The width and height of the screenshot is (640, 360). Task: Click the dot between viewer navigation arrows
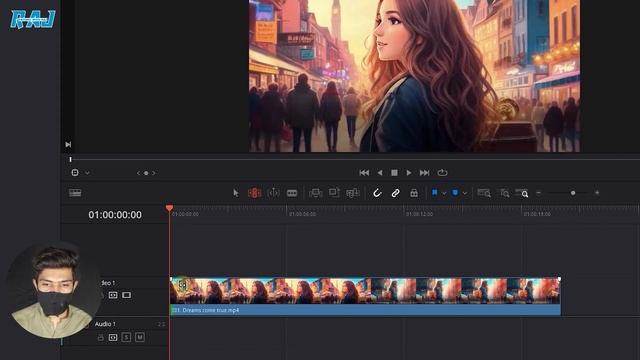click(x=146, y=173)
